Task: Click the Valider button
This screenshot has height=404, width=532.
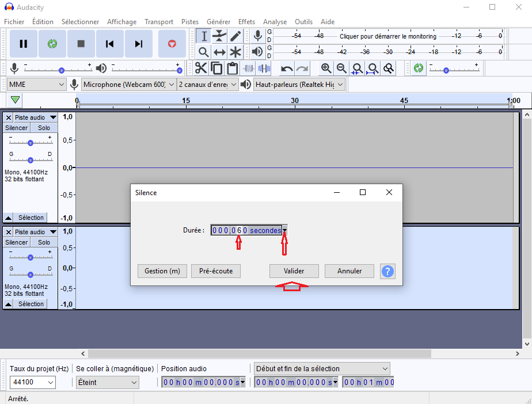Action: pos(294,271)
